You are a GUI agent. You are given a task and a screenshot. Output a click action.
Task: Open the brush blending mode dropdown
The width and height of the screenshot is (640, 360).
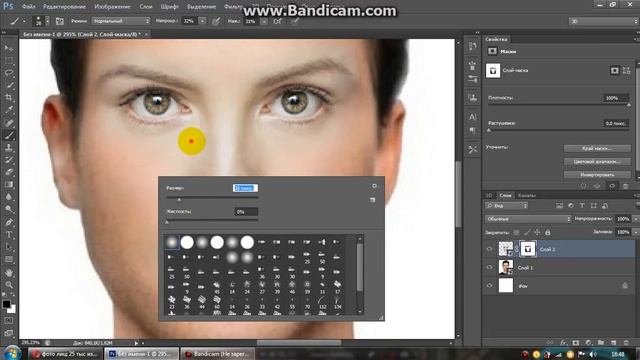pyautogui.click(x=121, y=21)
